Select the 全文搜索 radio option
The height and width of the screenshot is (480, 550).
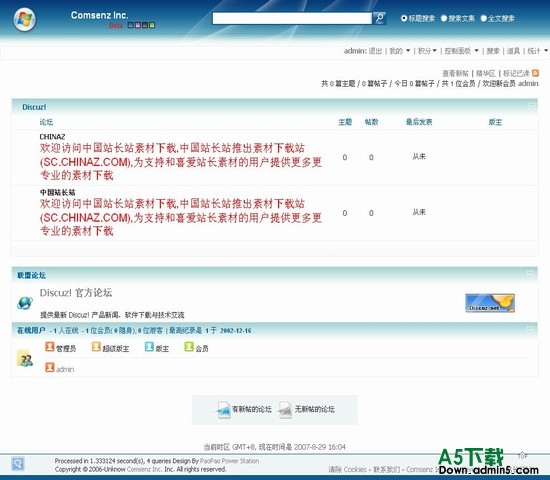click(x=484, y=18)
